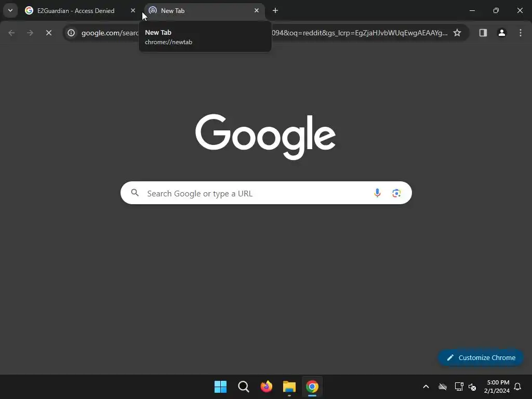Minimize the Chrome window

472,10
